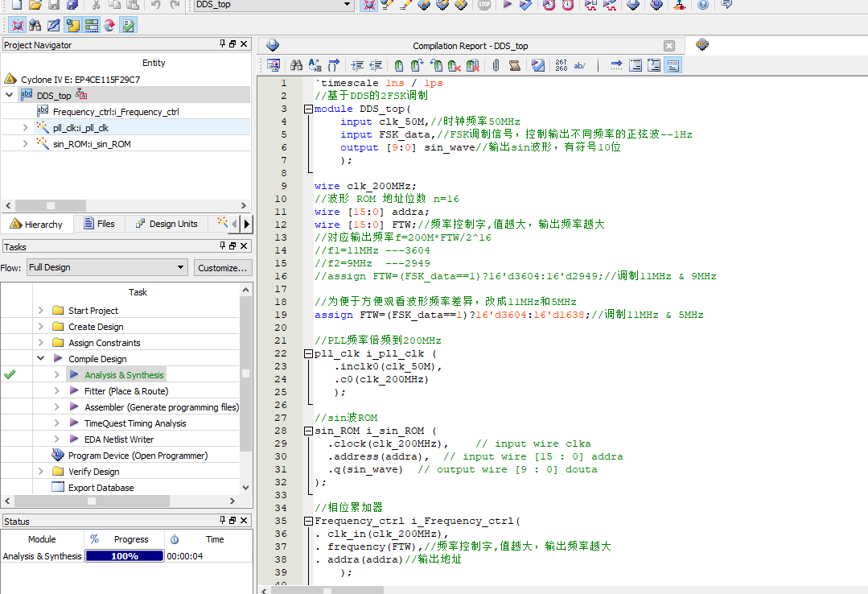Open the Help question-mark icon
868x594 pixels.
pos(703,5)
